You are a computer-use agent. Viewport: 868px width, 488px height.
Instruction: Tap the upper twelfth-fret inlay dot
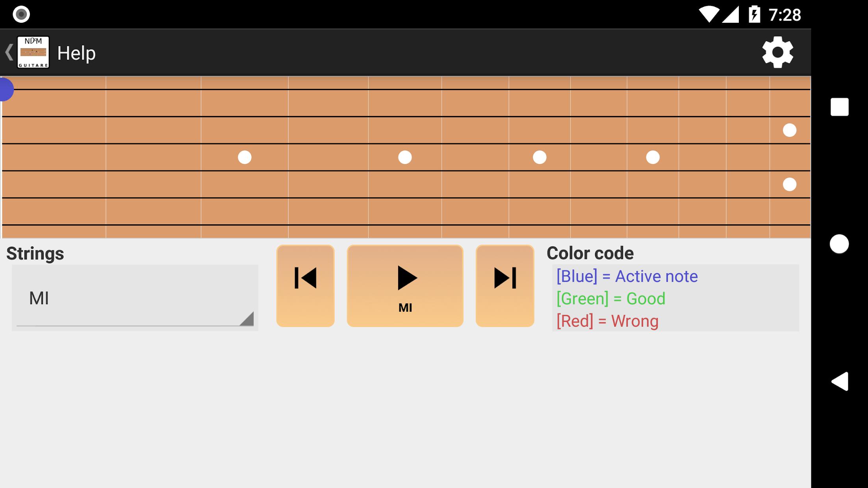click(789, 130)
